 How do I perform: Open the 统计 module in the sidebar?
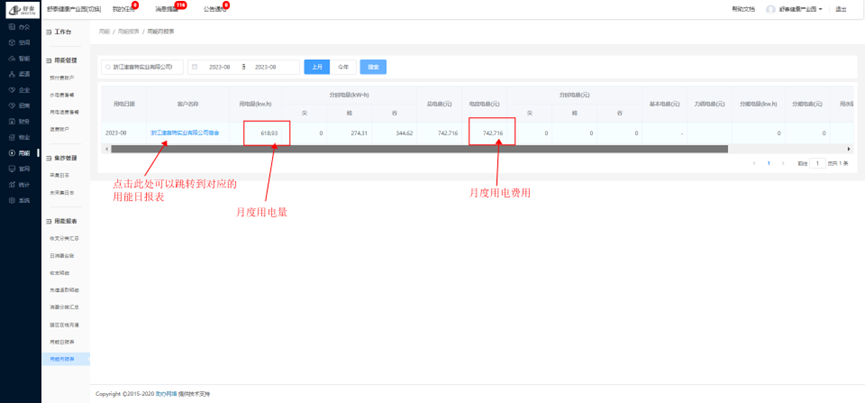[x=20, y=185]
